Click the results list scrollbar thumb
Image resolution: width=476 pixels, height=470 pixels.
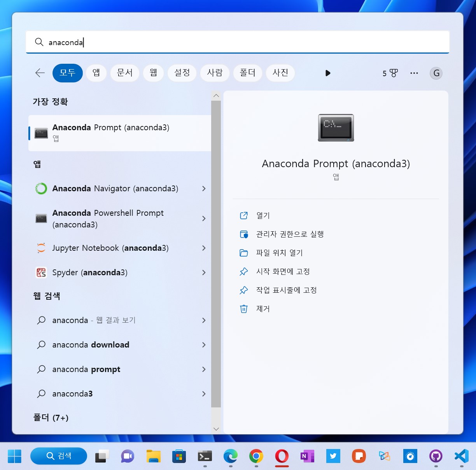[216, 254]
